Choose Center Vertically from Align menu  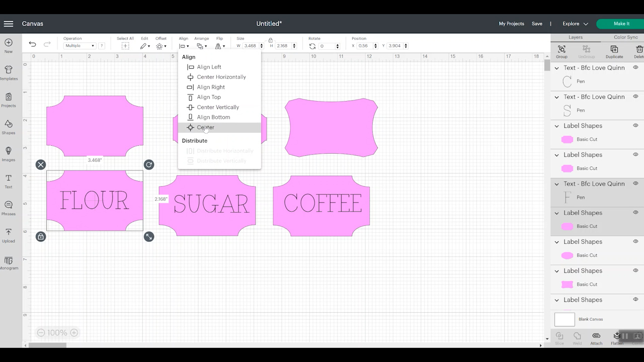[219, 107]
